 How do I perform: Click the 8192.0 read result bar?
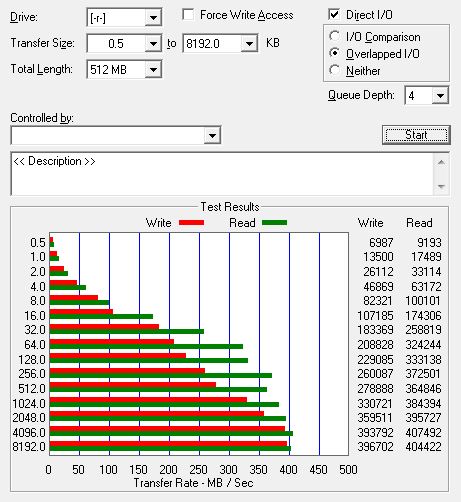(x=170, y=449)
